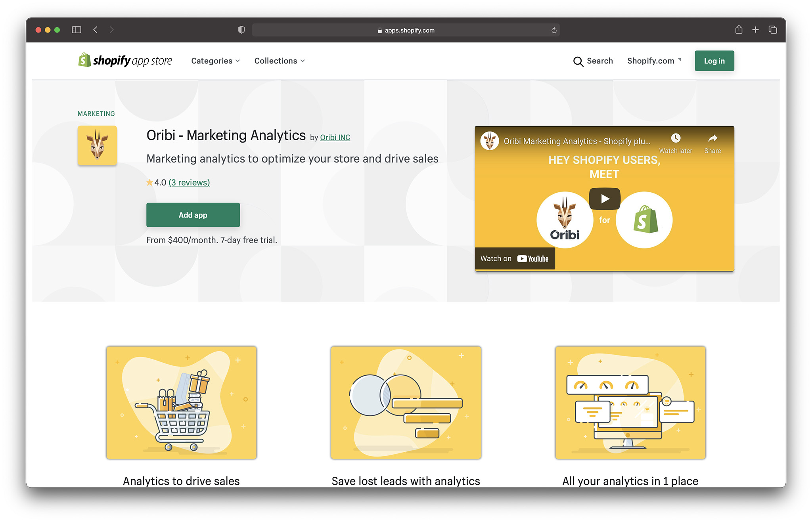Open the Safari share icon

739,29
